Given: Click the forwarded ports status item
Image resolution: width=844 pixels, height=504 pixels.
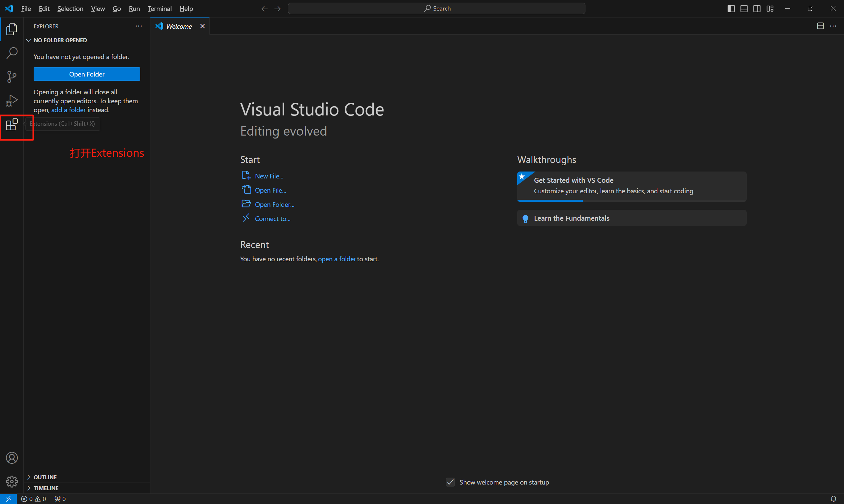Looking at the screenshot, I should click(60, 499).
